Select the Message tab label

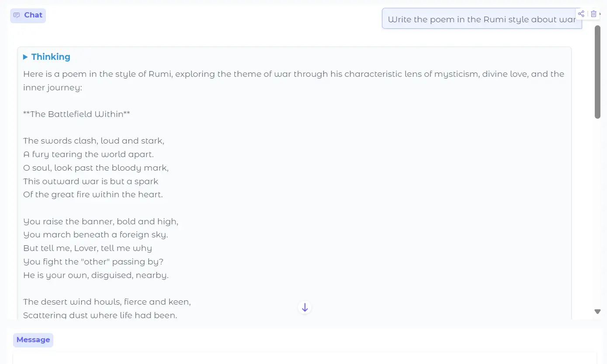coord(33,340)
